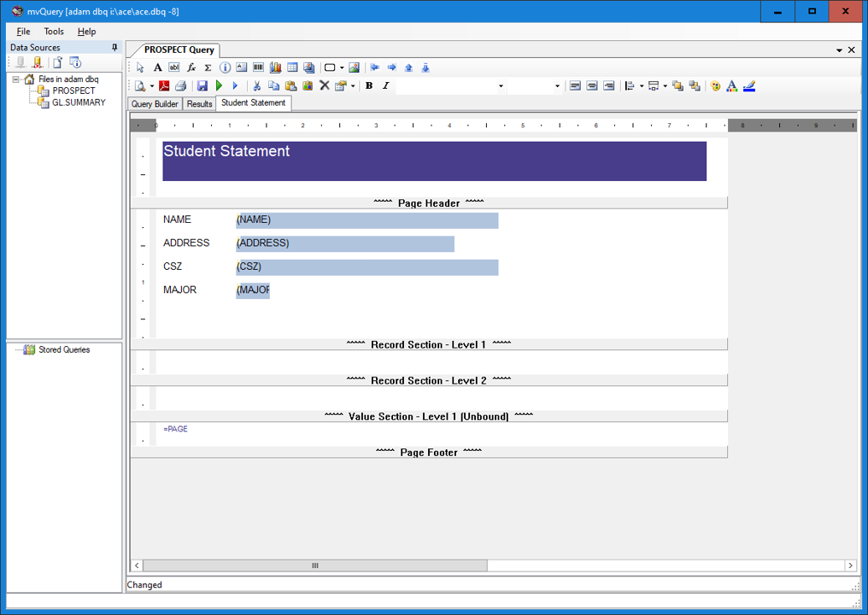Insert a barcode element from toolbar

click(x=258, y=67)
